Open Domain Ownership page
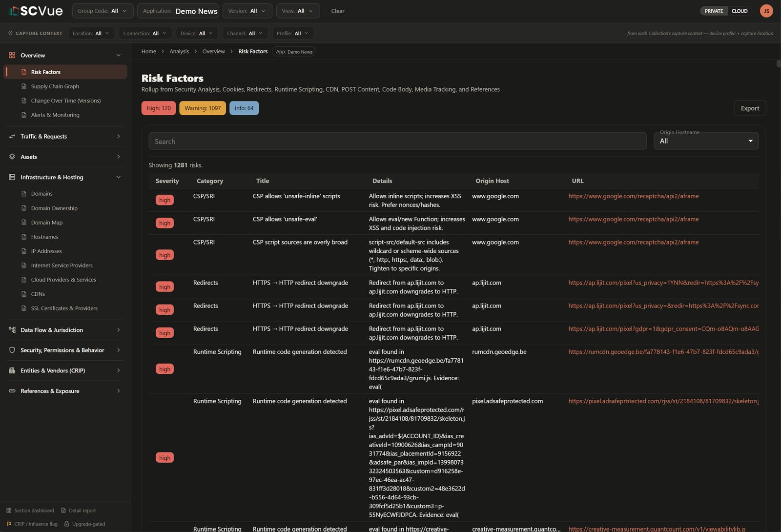 pyautogui.click(x=54, y=208)
